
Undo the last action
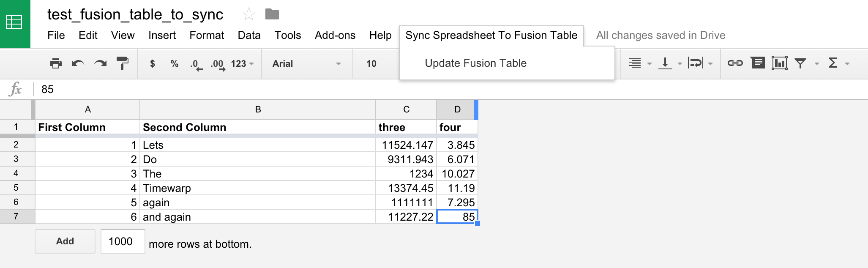78,64
